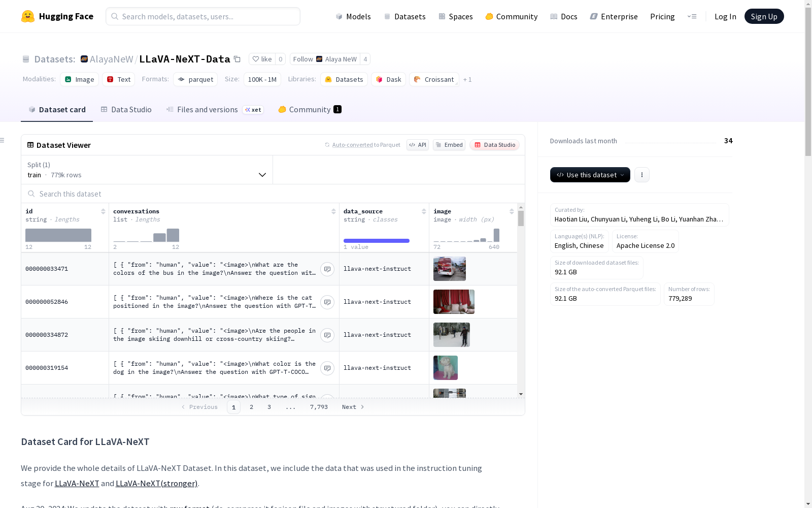This screenshot has height=508, width=812.
Task: Open the left sidebar toggle icon
Action: 3,140
